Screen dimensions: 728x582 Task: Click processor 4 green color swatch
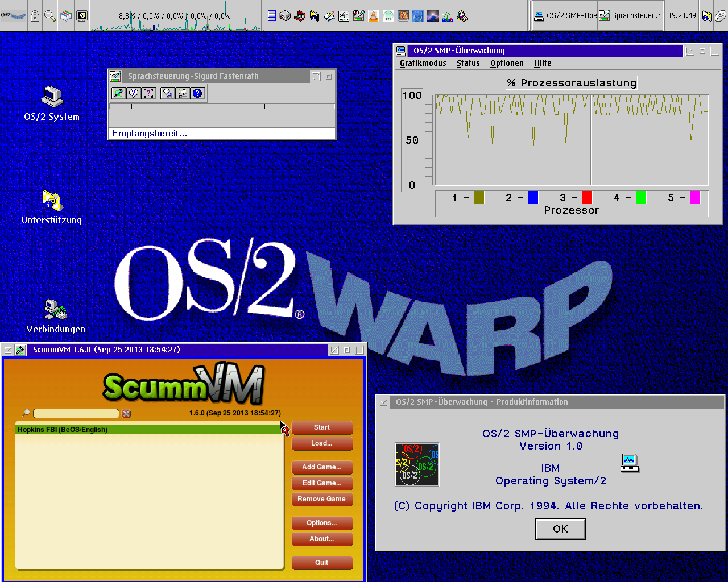click(x=641, y=197)
